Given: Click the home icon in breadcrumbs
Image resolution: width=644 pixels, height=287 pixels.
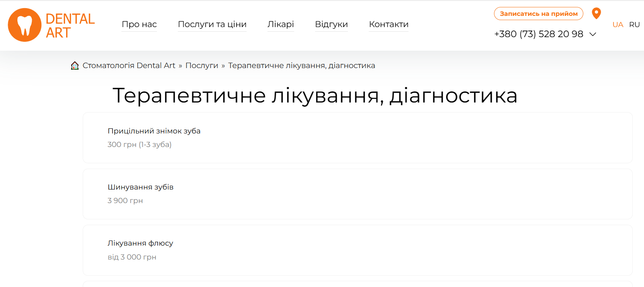Looking at the screenshot, I should click(75, 66).
